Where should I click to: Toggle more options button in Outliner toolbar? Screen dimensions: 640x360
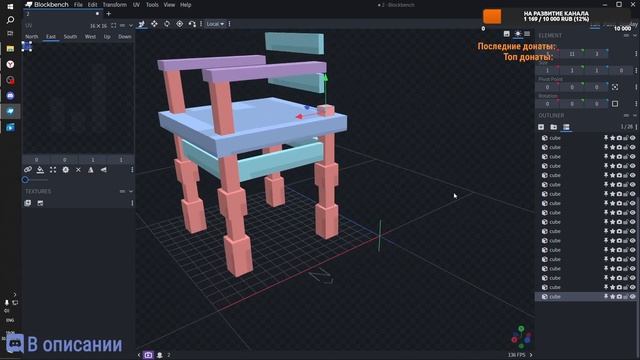pos(566,127)
